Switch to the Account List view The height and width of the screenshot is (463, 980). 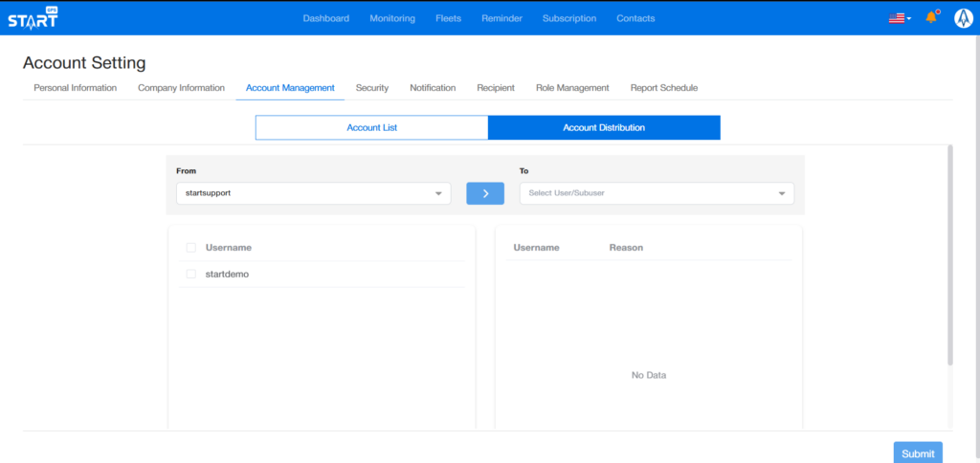[x=371, y=128]
